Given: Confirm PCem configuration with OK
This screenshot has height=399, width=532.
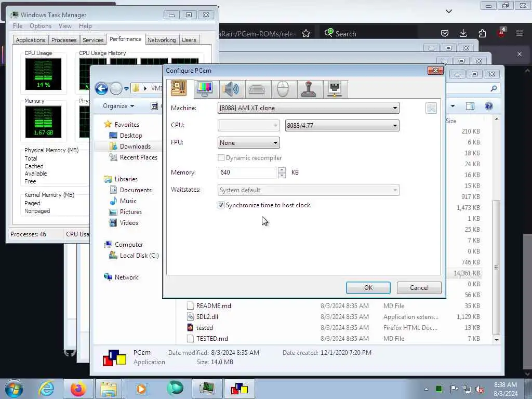Looking at the screenshot, I should click(368, 288).
